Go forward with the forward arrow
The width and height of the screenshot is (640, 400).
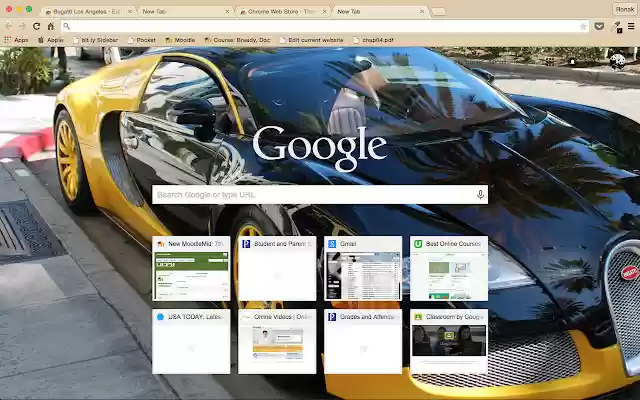[22, 26]
